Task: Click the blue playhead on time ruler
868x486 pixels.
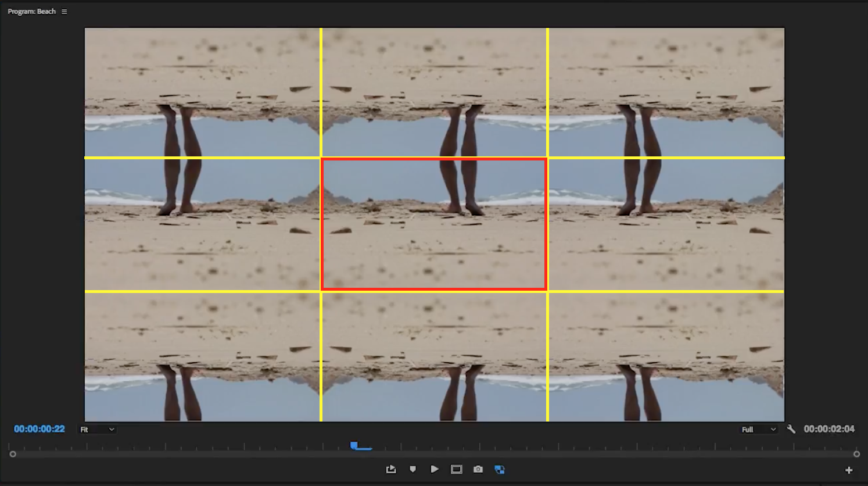Action: tap(354, 446)
